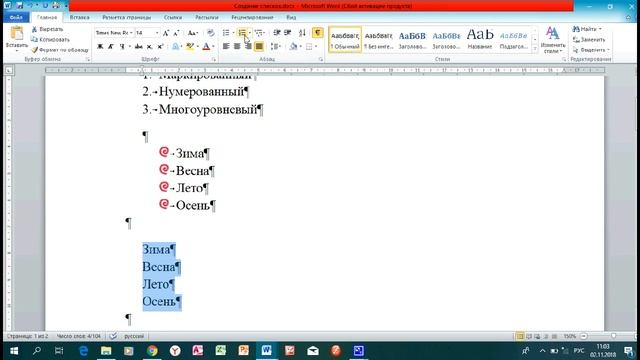Click the Grow Font icon

(x=166, y=33)
